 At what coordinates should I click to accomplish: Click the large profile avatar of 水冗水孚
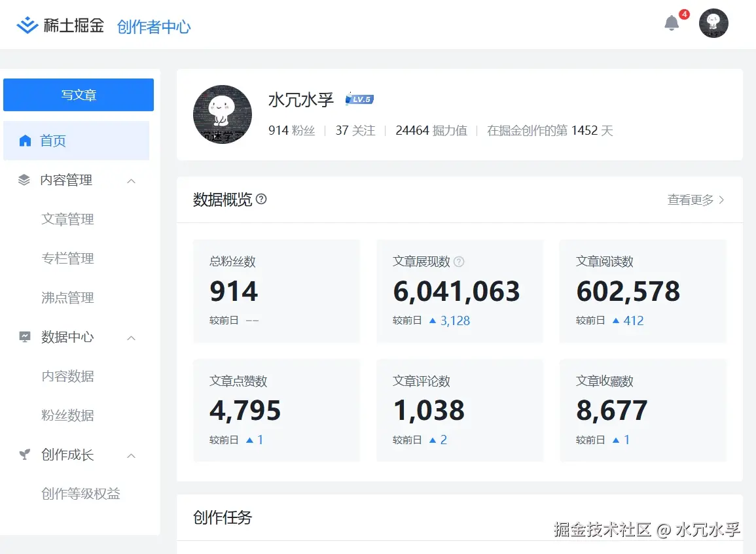point(223,114)
